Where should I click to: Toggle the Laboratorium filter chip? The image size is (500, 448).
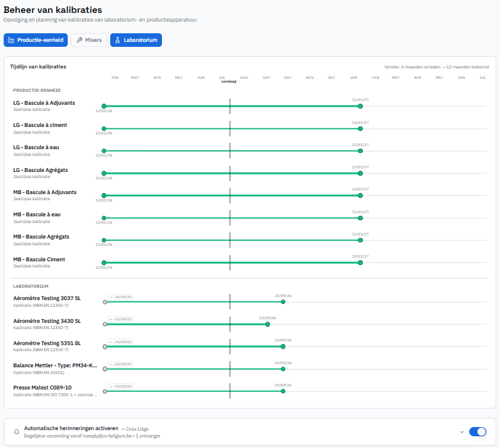136,40
